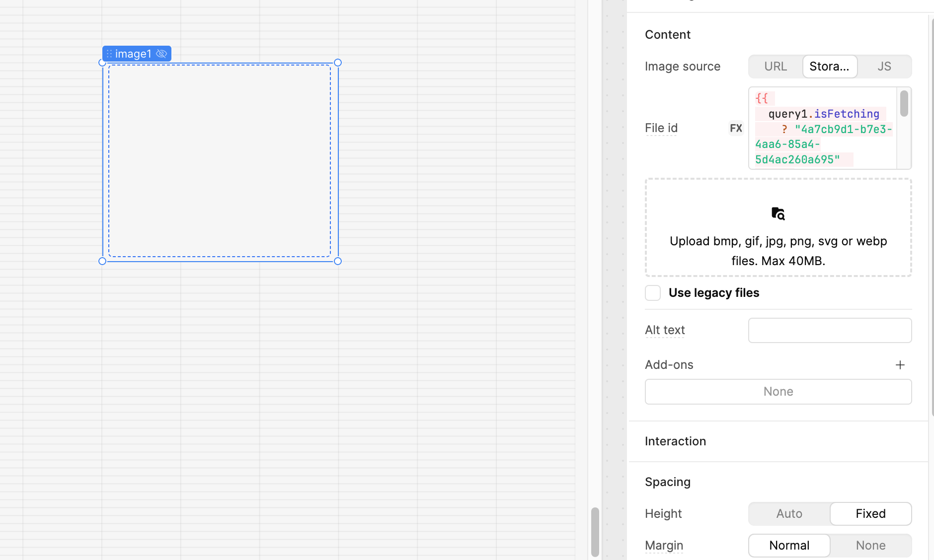Click query1.isFetching in the code
Viewport: 934px width, 560px height.
[824, 114]
